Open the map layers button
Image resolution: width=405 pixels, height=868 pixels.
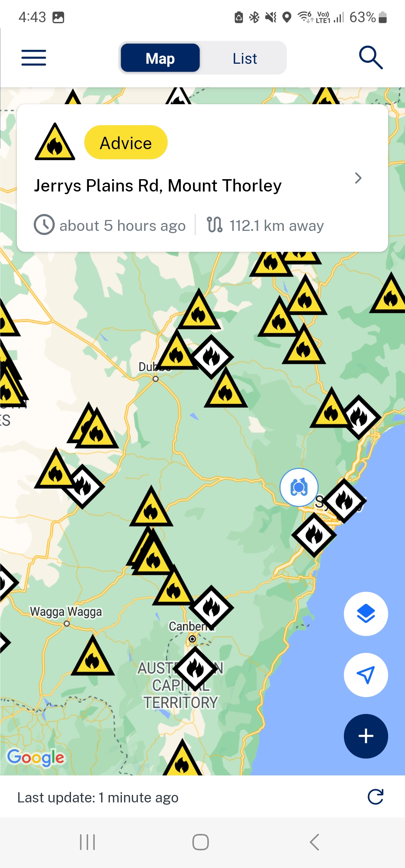tap(366, 614)
